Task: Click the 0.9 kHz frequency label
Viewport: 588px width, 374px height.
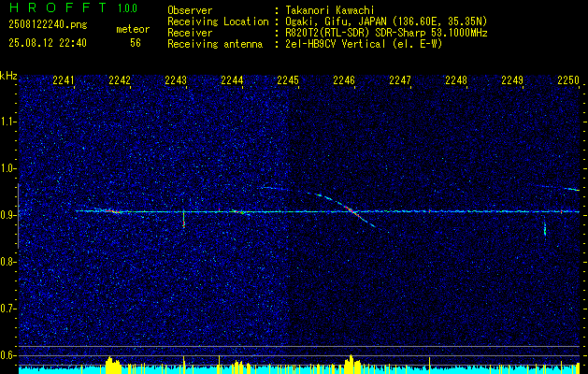Action: click(7, 215)
